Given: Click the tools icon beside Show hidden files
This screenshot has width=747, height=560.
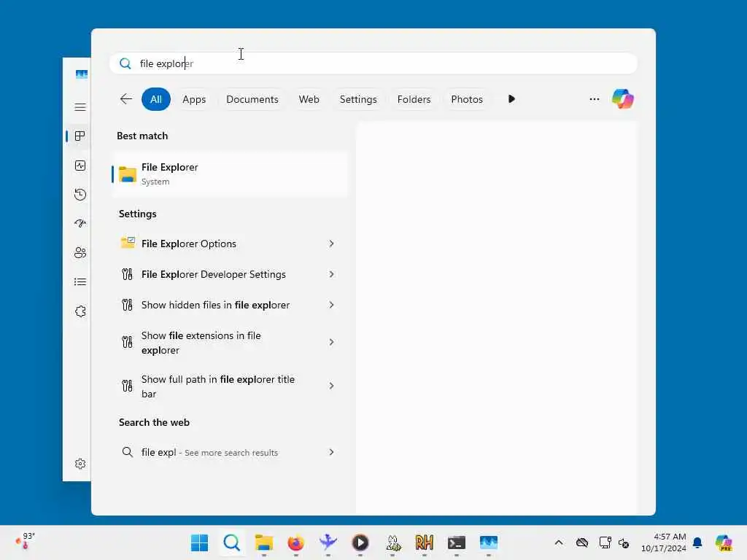Looking at the screenshot, I should (127, 305).
